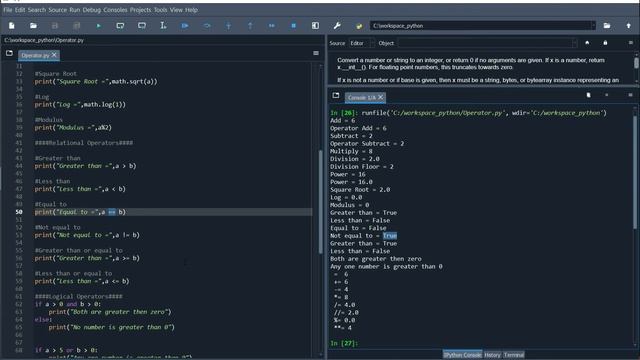This screenshot has width=640, height=360.
Task: Stop debugging blue square icon
Action: point(293,26)
